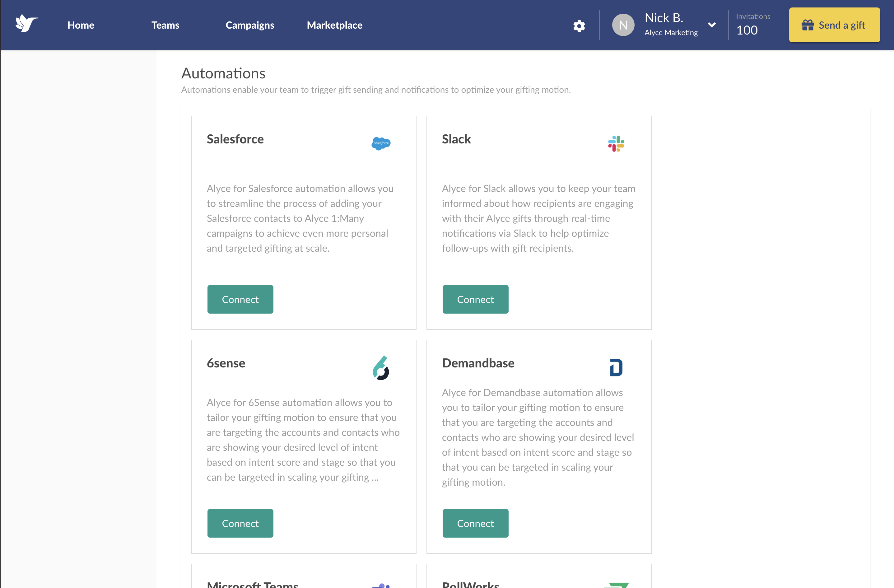Viewport: 894px width, 588px height.
Task: Click the Salesforce cloud logo
Action: (381, 143)
